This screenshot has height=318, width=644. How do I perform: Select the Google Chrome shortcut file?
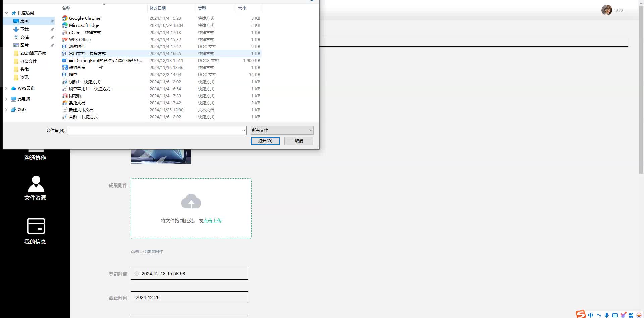point(85,18)
